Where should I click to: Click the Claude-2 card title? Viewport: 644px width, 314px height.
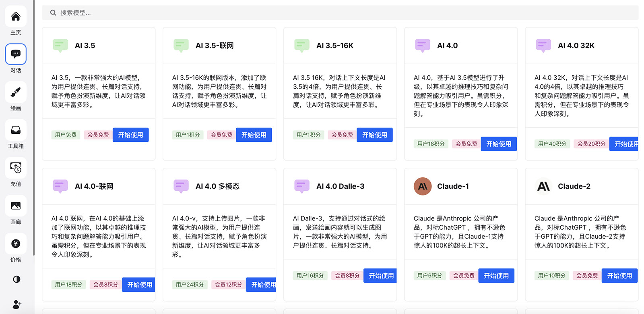[x=574, y=186]
